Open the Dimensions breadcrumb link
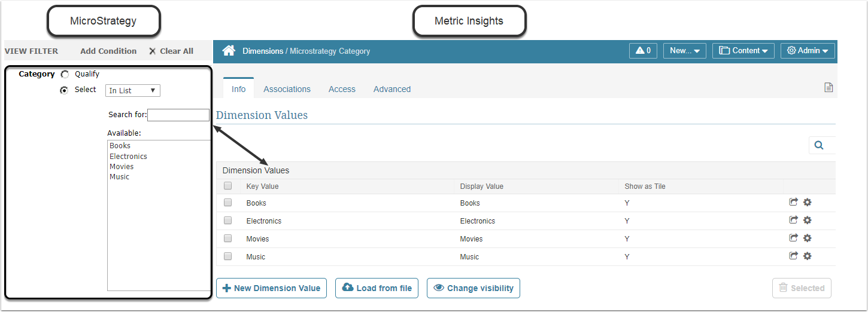Image resolution: width=868 pixels, height=312 pixels. point(263,51)
